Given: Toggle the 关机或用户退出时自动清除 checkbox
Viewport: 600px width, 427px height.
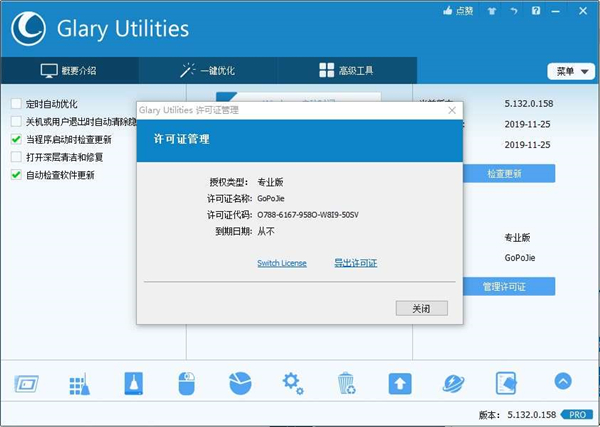Looking at the screenshot, I should coord(16,122).
